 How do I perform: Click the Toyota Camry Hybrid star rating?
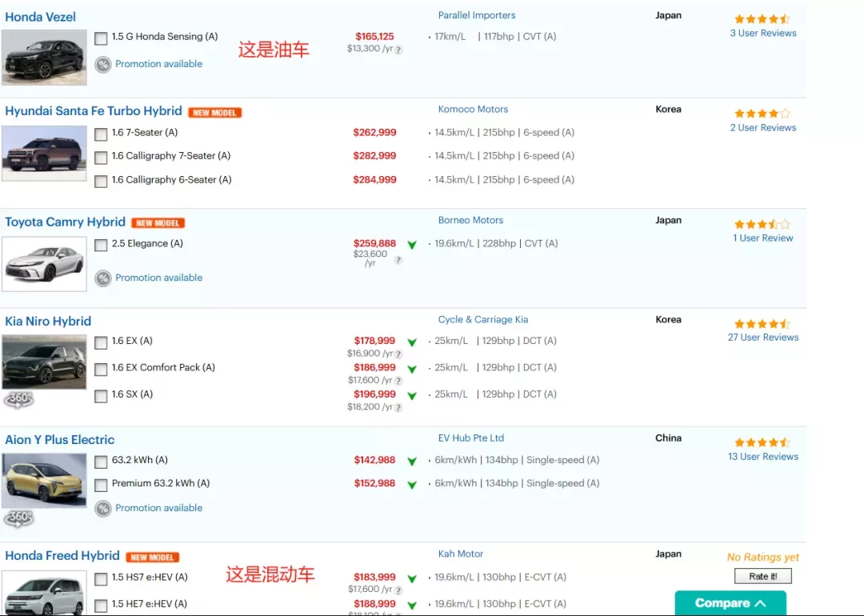pyautogui.click(x=762, y=224)
